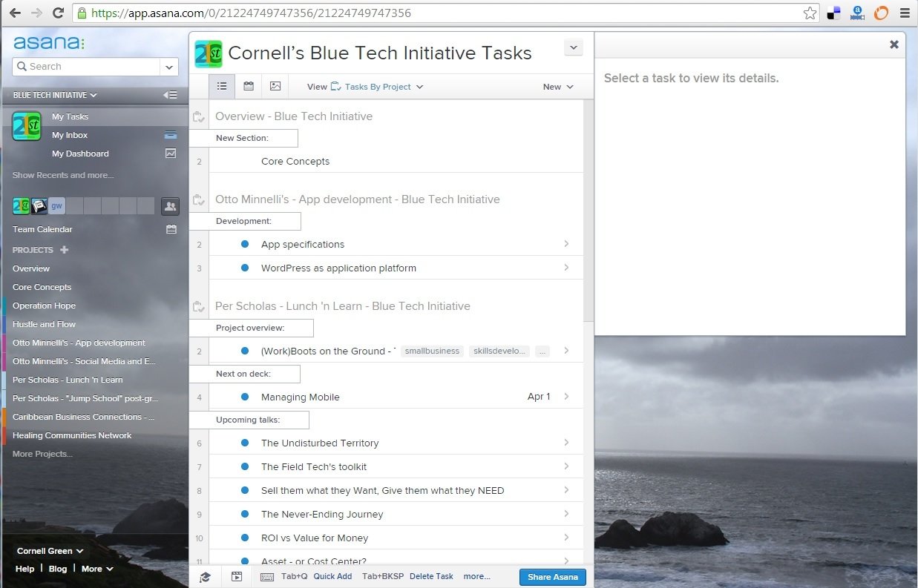Viewport: 918px width, 588px height.
Task: Expand BLUE TECH INITIATIVE workspace menu
Action: [55, 95]
